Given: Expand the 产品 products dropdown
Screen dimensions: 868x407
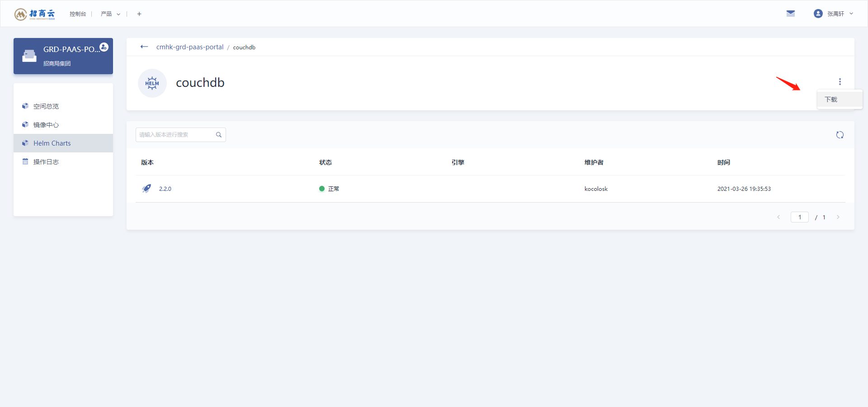Looking at the screenshot, I should point(110,14).
